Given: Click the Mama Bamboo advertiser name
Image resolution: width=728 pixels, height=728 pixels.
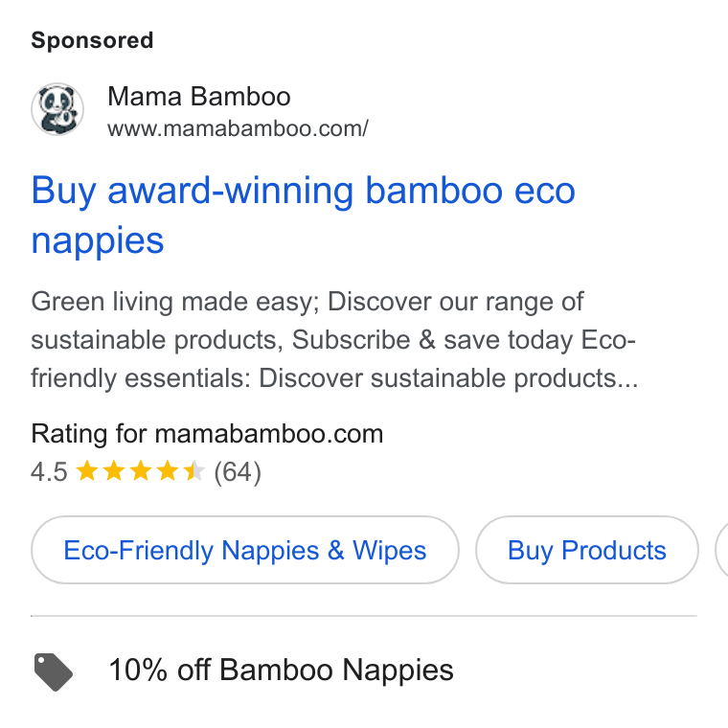Looking at the screenshot, I should [198, 97].
